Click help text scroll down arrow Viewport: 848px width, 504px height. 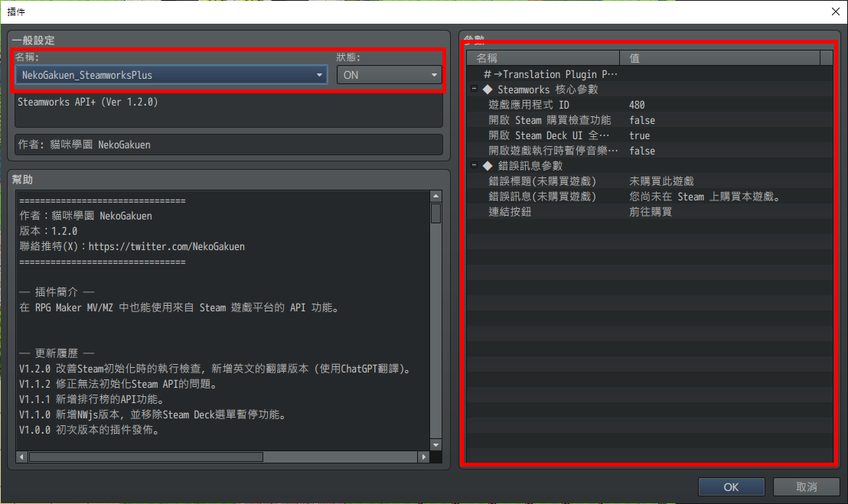tap(436, 444)
